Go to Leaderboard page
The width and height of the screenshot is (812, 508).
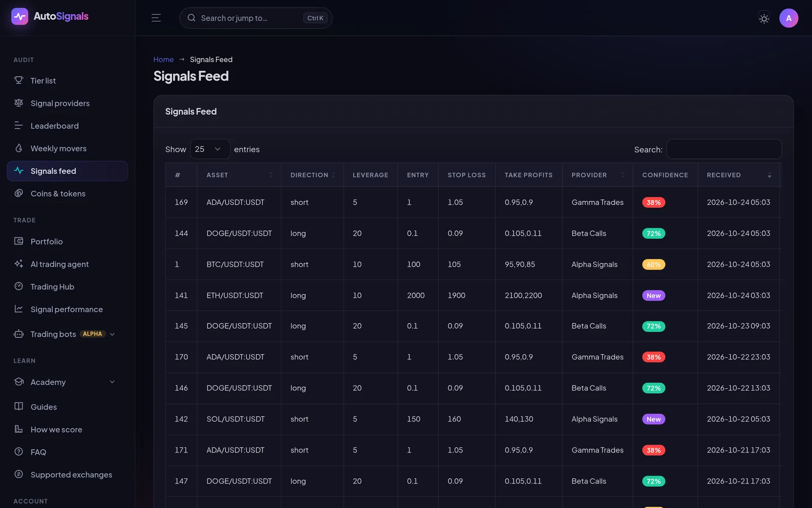coord(67,126)
